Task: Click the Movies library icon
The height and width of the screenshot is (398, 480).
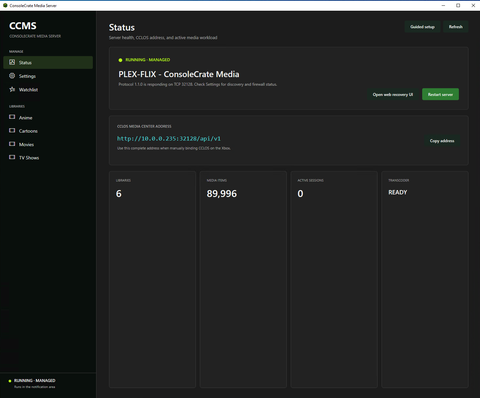Action: click(x=12, y=144)
